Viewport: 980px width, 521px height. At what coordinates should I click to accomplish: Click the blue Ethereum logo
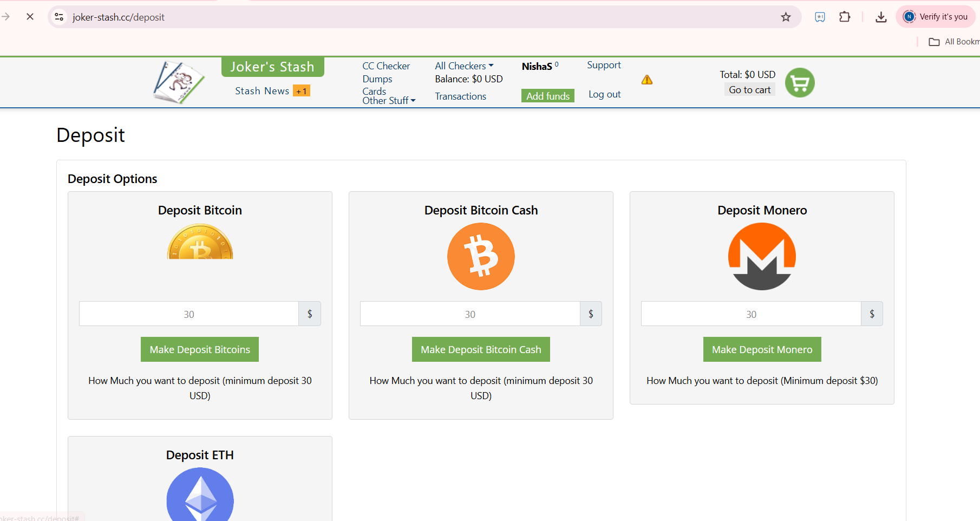click(200, 494)
